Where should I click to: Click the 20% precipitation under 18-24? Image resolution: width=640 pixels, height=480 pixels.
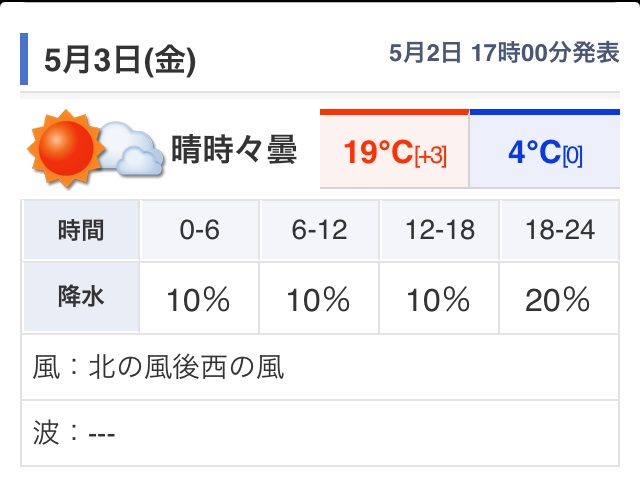click(x=558, y=300)
